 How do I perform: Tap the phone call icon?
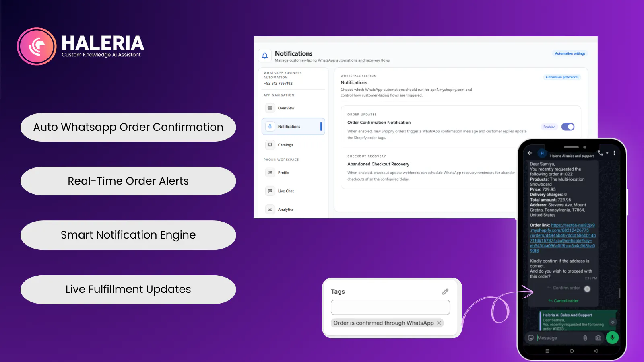[x=600, y=153]
